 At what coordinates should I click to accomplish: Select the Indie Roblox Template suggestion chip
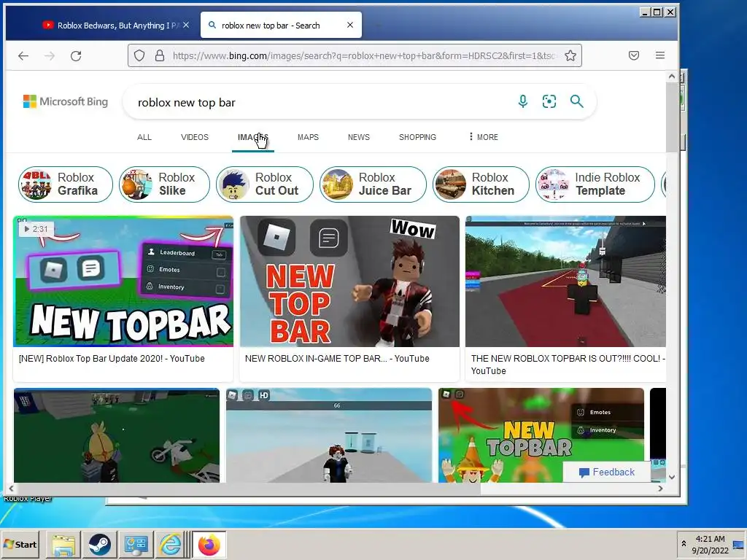click(595, 184)
